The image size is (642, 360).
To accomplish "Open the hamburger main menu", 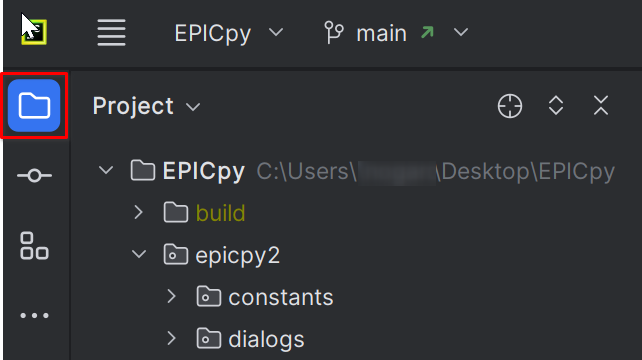I will [111, 32].
